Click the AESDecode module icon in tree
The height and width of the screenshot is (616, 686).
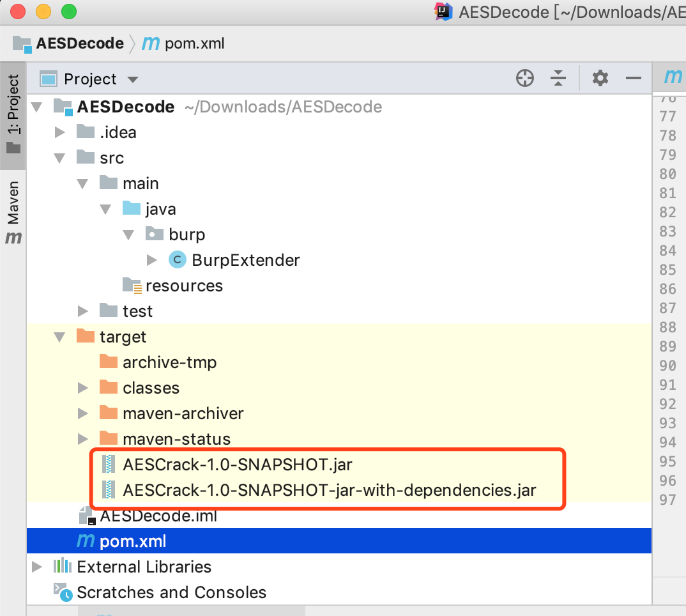(x=63, y=107)
